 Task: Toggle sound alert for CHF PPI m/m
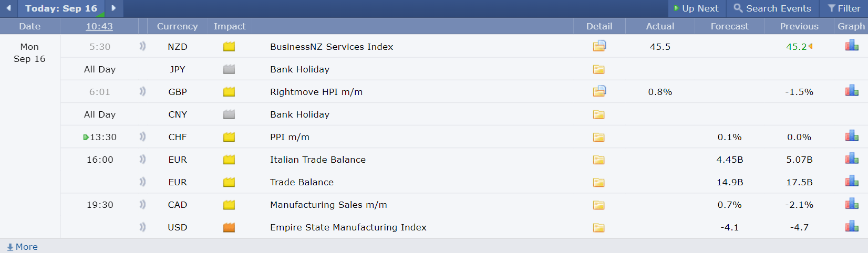pyautogui.click(x=142, y=136)
